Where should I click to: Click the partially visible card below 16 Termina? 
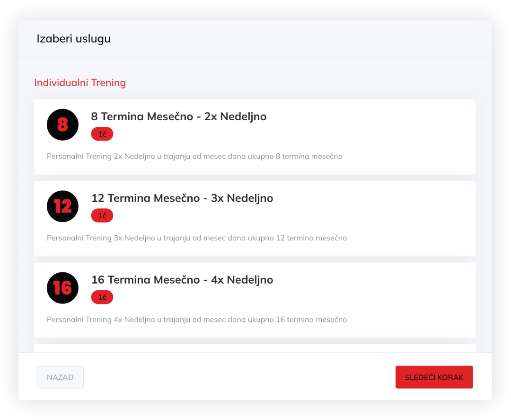[x=255, y=348]
